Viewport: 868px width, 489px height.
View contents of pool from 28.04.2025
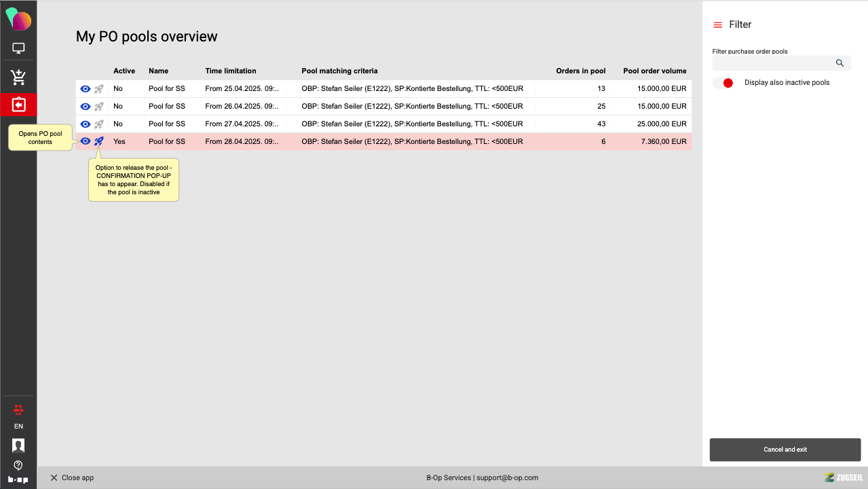coord(86,141)
